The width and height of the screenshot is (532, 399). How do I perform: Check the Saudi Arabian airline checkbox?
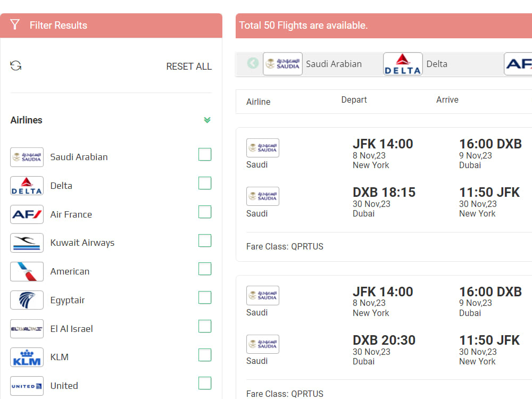click(205, 154)
